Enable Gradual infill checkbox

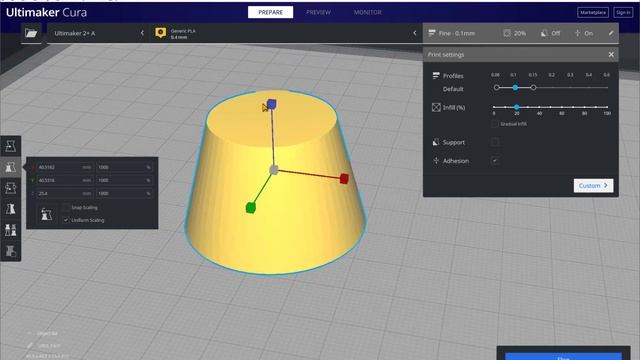[495, 124]
